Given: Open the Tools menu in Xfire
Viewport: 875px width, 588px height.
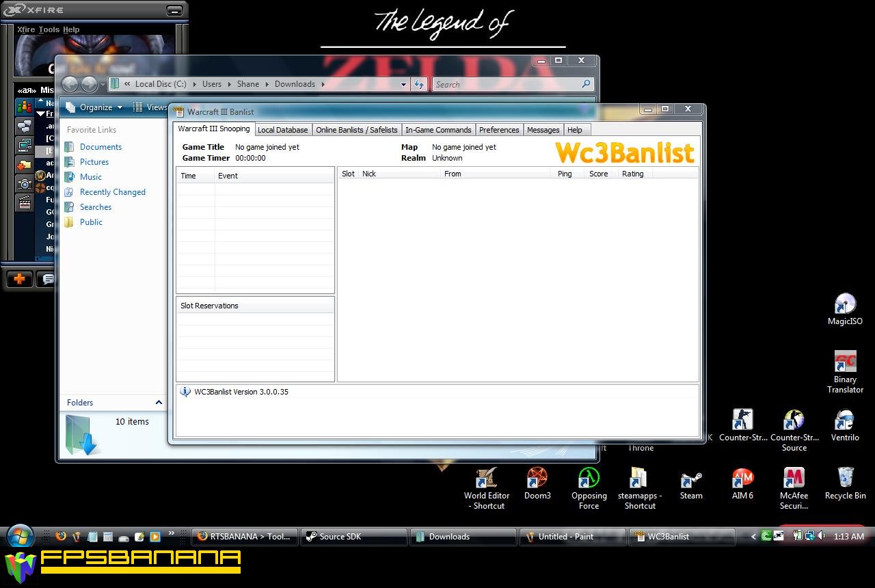Looking at the screenshot, I should coord(49,29).
